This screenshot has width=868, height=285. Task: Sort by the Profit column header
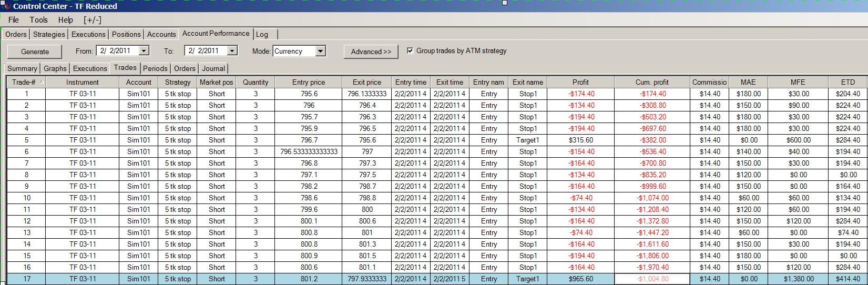(x=580, y=82)
